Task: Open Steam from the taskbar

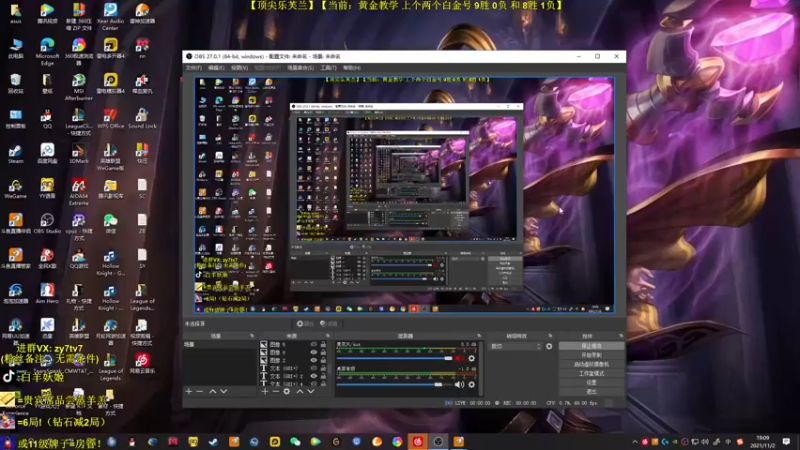Action: point(213,441)
